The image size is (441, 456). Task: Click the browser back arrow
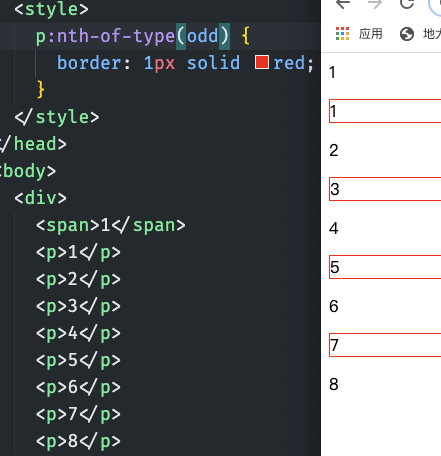click(343, 4)
